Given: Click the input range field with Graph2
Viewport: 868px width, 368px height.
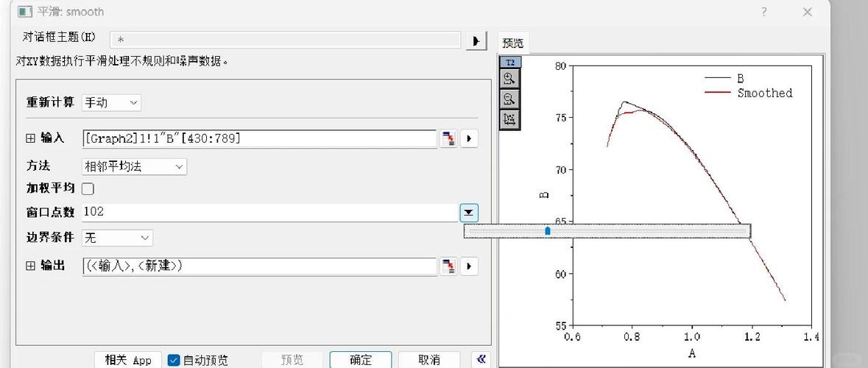Looking at the screenshot, I should point(259,139).
